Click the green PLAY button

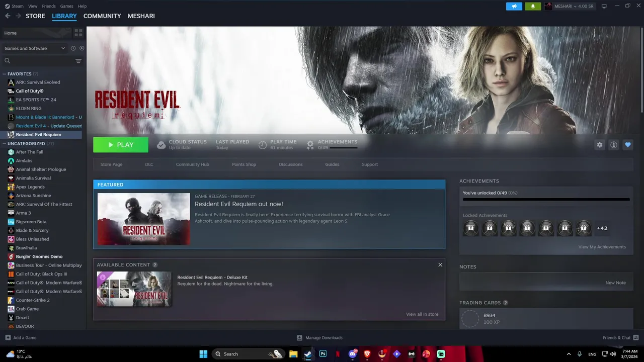point(121,145)
